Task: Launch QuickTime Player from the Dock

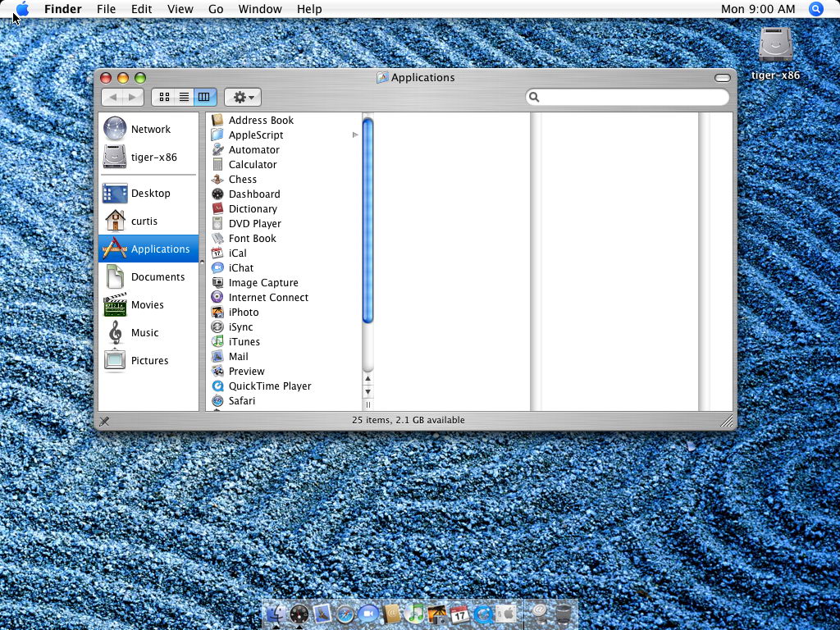Action: point(482,614)
